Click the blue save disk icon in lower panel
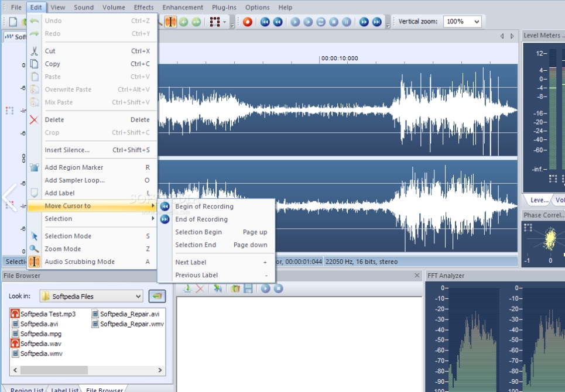565x392 pixels. 248,288
